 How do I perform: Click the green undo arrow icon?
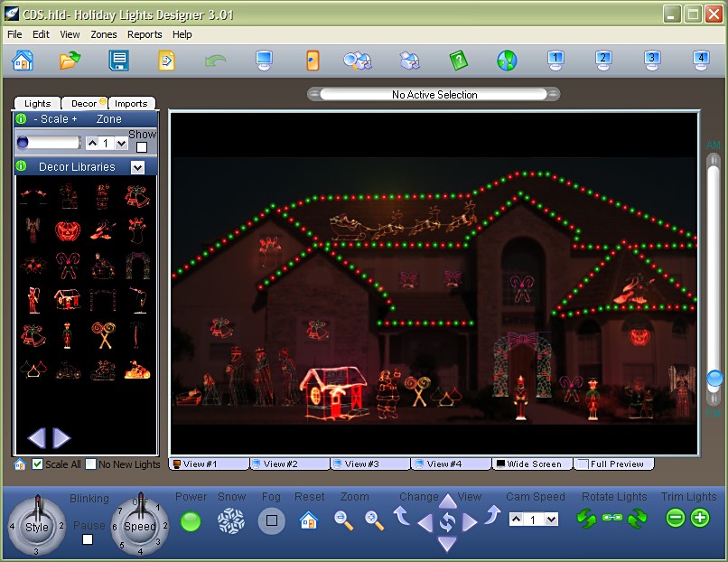(x=216, y=61)
